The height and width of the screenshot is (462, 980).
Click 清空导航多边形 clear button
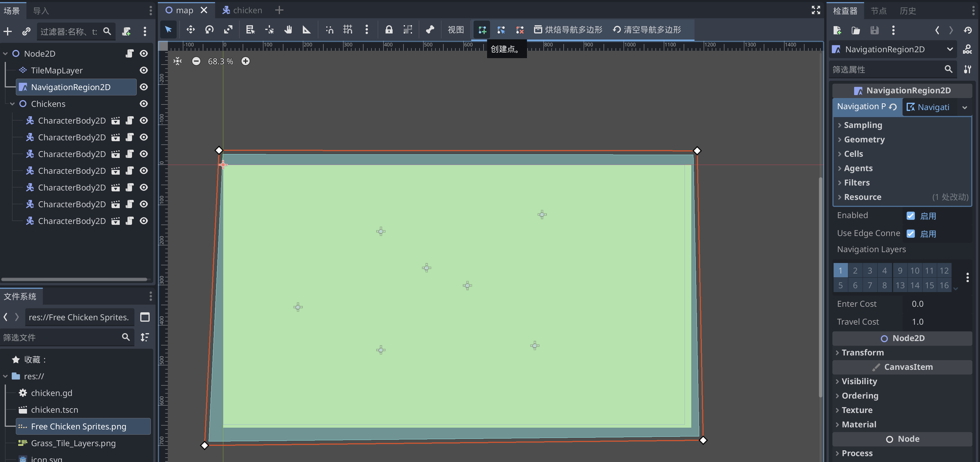(647, 30)
